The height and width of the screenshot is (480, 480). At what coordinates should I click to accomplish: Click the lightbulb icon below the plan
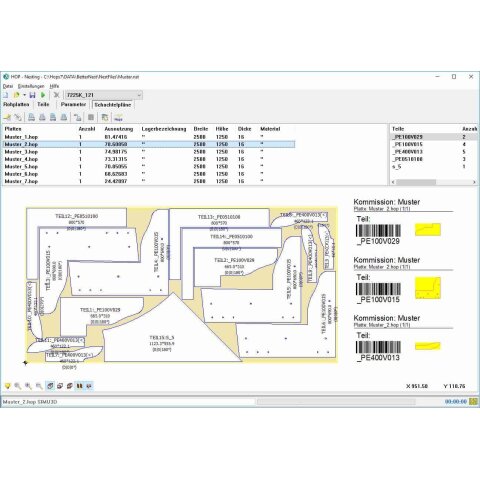[x=7, y=386]
